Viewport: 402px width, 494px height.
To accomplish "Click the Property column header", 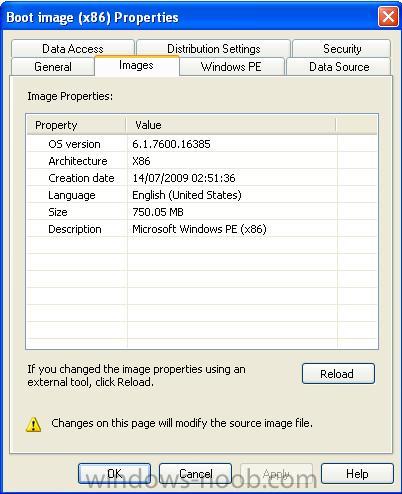I will coord(76,125).
